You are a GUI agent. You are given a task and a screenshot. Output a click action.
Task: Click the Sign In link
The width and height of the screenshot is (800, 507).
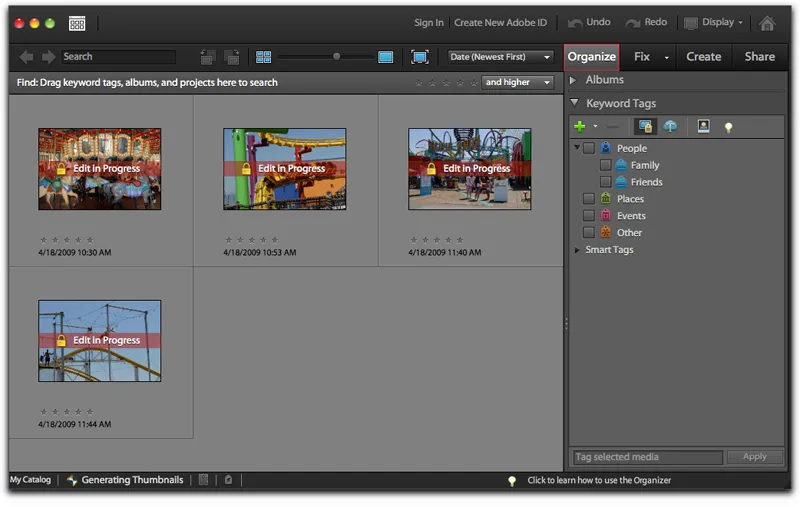tap(429, 23)
